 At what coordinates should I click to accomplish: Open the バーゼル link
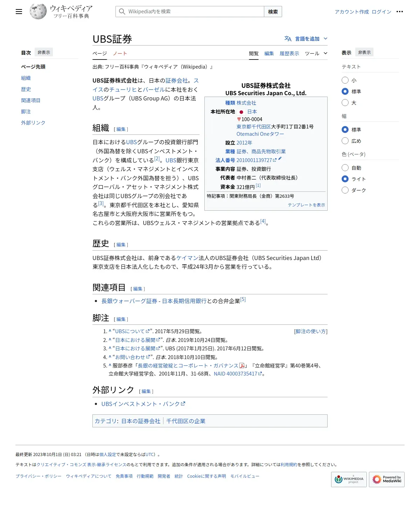pyautogui.click(x=154, y=90)
